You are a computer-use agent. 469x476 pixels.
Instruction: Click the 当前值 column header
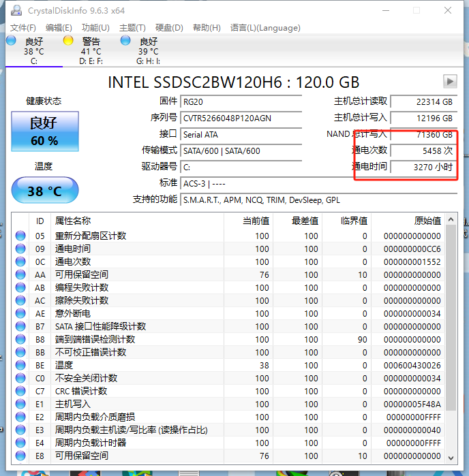tap(249, 221)
